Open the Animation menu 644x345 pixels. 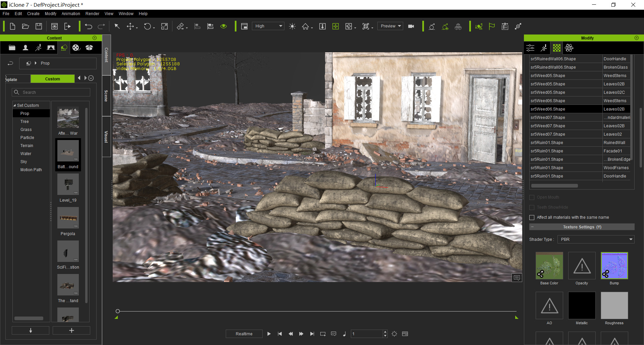pyautogui.click(x=71, y=14)
